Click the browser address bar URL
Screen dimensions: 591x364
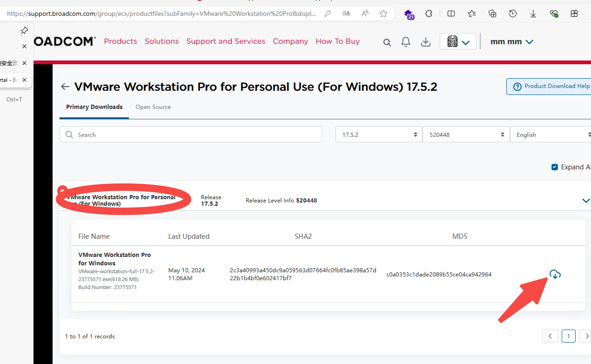(x=161, y=13)
